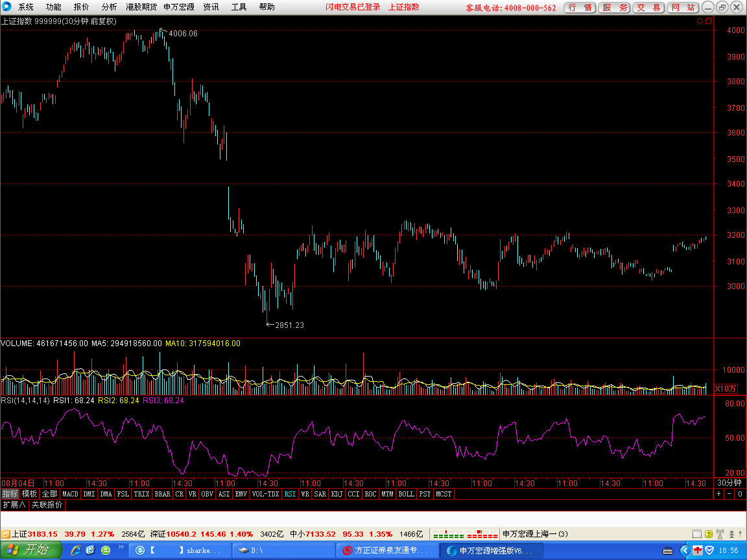Click the signal antenna icon in the status bar
Viewport: 747px width, 560px height.
pyautogui.click(x=720, y=534)
